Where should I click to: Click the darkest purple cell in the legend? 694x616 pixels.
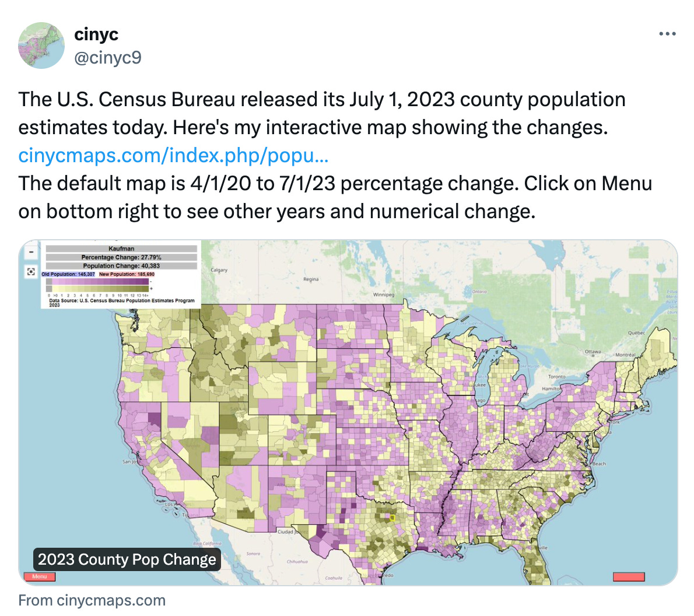[146, 282]
